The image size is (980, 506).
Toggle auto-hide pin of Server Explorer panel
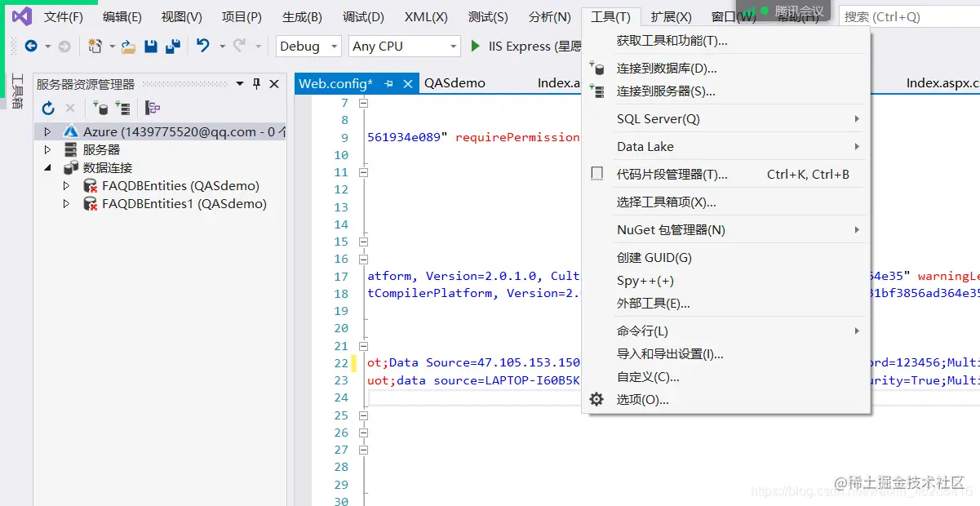pos(256,83)
